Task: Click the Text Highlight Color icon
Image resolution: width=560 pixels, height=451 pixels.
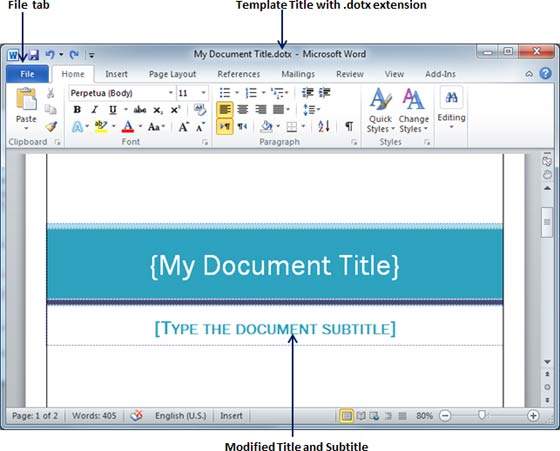Action: coord(101,126)
